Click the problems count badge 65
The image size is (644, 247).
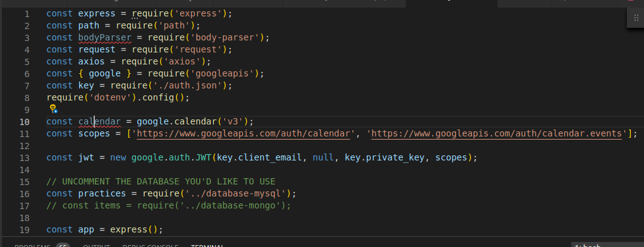(x=63, y=245)
